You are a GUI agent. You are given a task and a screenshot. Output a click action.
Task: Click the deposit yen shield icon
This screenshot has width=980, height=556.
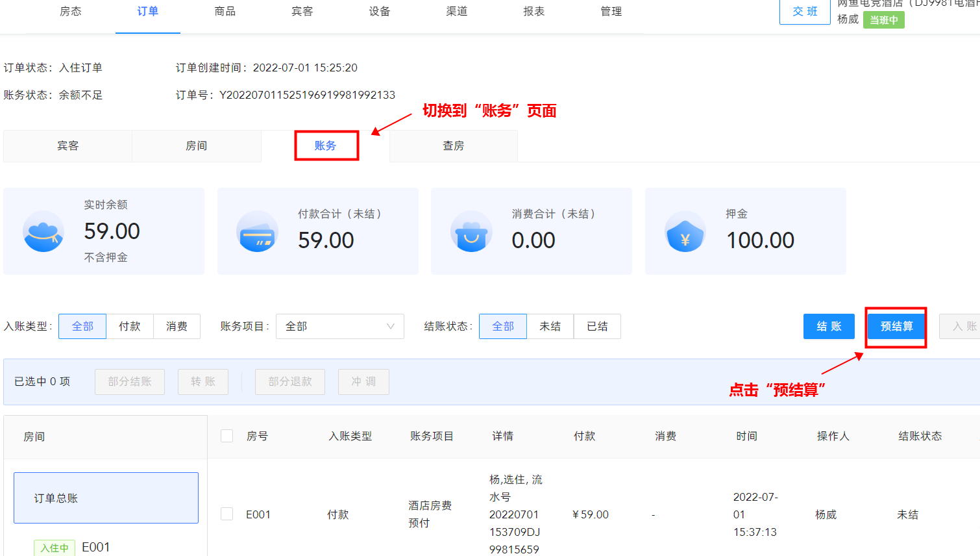pyautogui.click(x=685, y=231)
